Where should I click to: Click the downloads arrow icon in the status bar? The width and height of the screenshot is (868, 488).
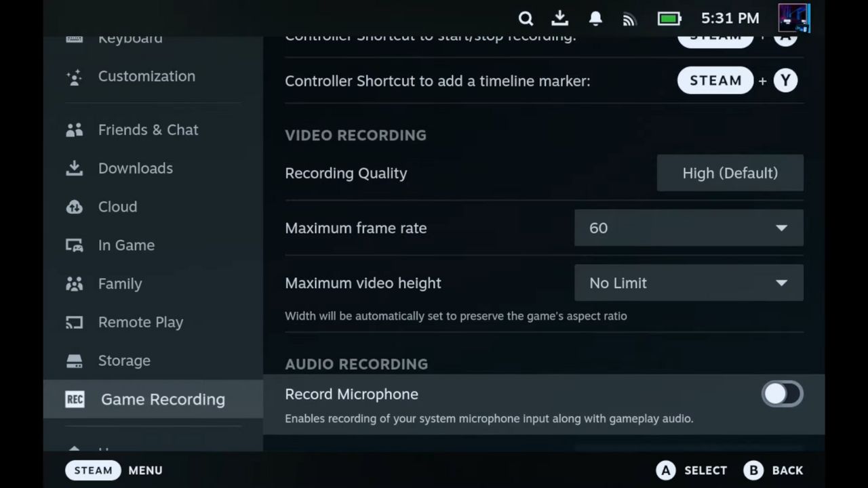560,18
